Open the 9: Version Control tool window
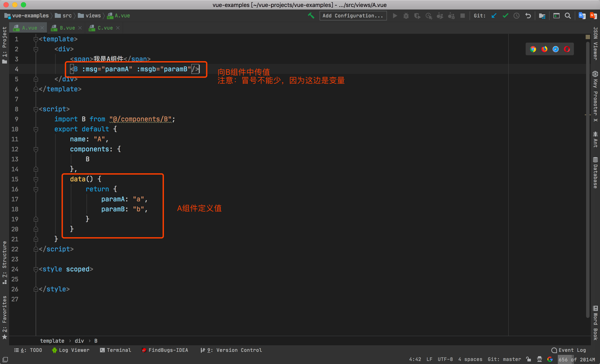 (x=231, y=350)
